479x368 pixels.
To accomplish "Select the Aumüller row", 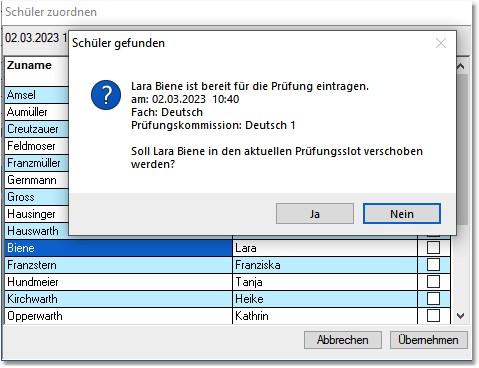I will [37, 112].
